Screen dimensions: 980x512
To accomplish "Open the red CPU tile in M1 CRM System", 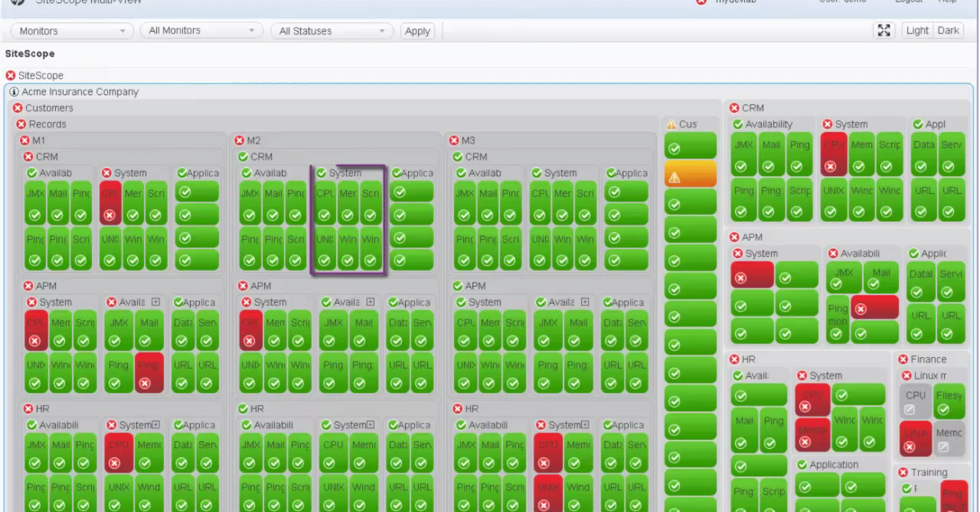I will (110, 203).
